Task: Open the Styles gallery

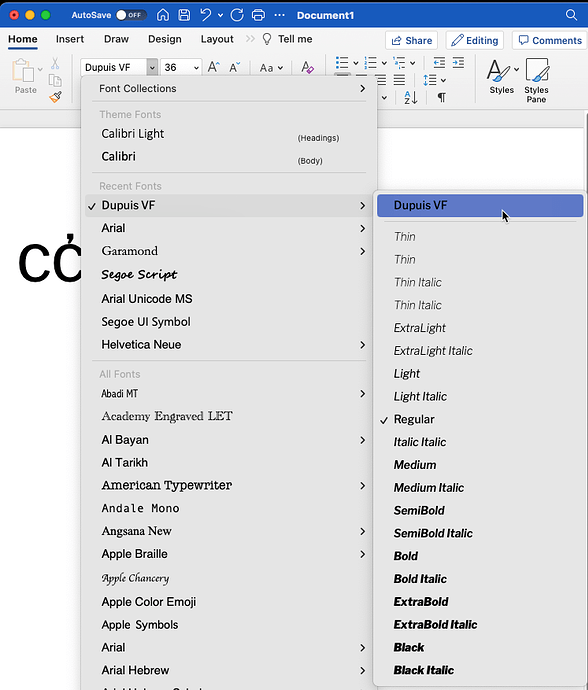Action: point(502,77)
